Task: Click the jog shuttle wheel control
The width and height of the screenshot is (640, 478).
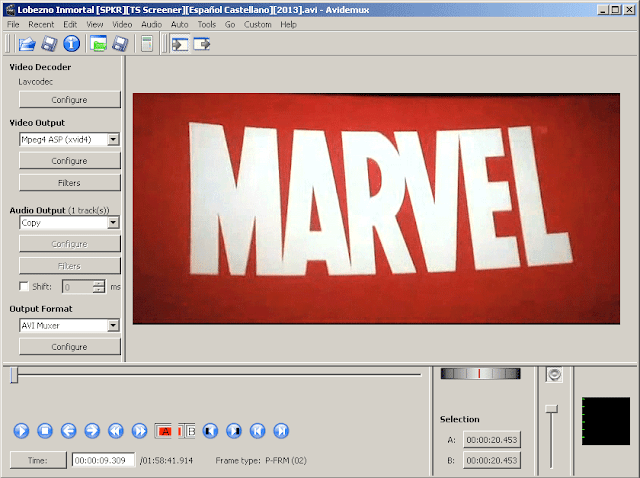Action: 480,374
